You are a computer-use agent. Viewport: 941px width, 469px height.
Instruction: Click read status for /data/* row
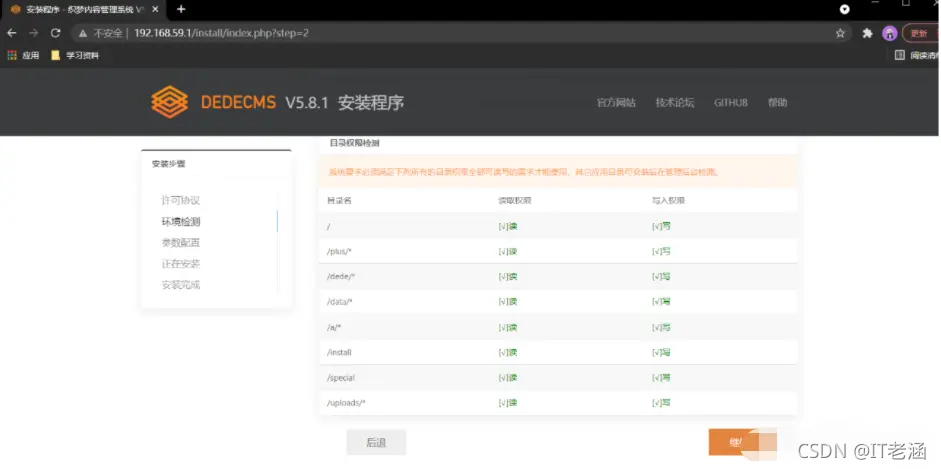tap(508, 302)
